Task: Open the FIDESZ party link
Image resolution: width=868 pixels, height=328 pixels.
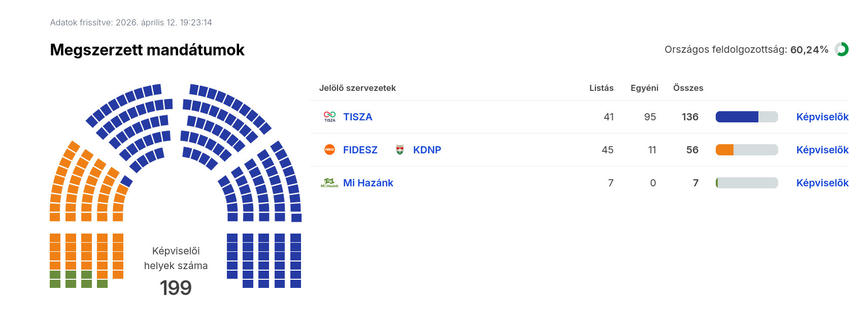Action: 360,150
